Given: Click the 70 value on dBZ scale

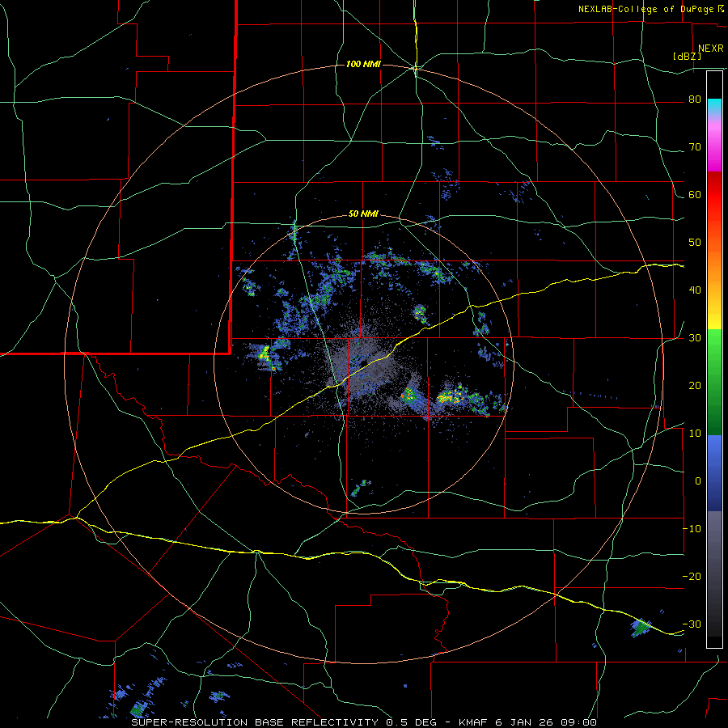Looking at the screenshot, I should [x=695, y=147].
